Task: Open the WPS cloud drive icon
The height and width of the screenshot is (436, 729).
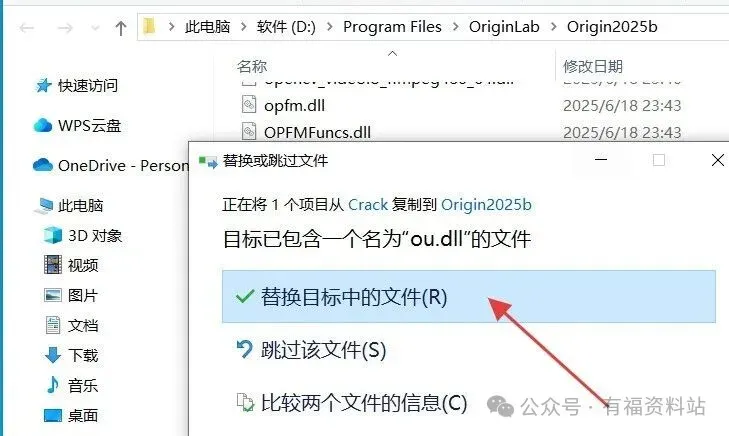Action: pyautogui.click(x=43, y=125)
